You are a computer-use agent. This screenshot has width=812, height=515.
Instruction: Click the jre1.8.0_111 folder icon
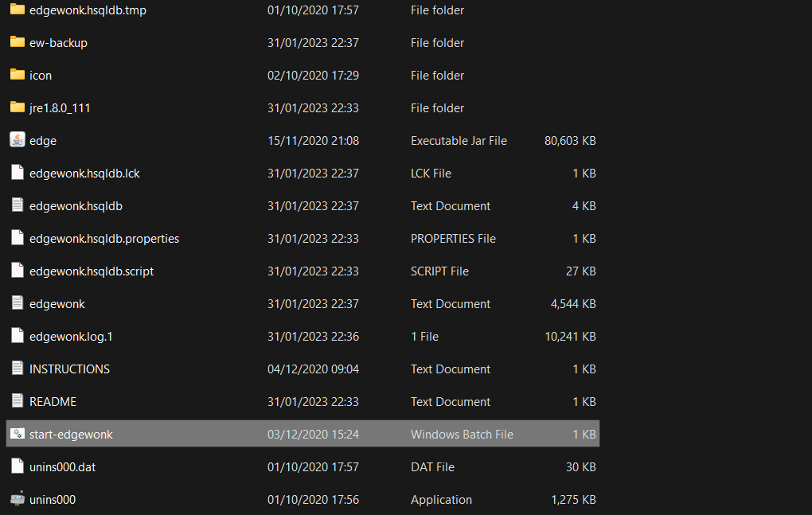[18, 107]
